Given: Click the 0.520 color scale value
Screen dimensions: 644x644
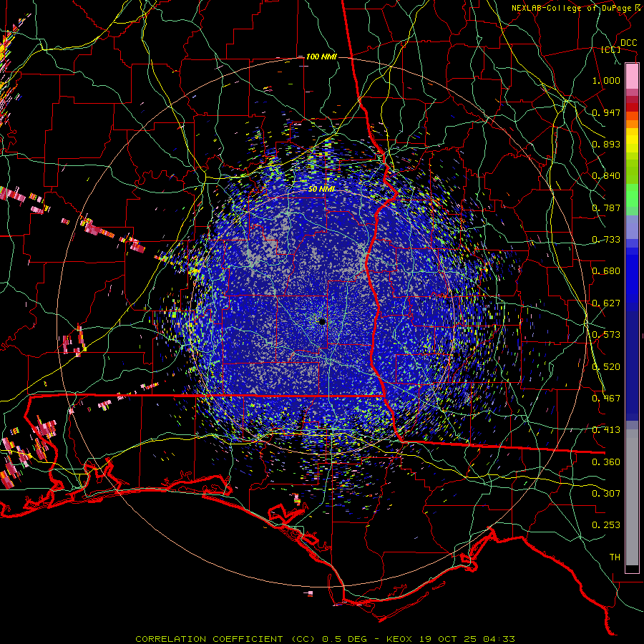Looking at the screenshot, I should pos(606,367).
